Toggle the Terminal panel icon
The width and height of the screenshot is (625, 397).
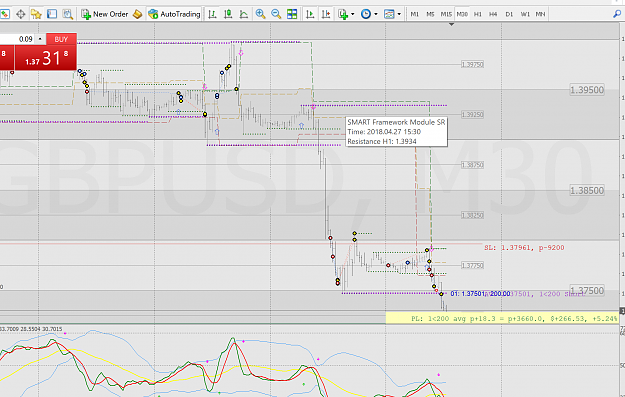tap(52, 14)
